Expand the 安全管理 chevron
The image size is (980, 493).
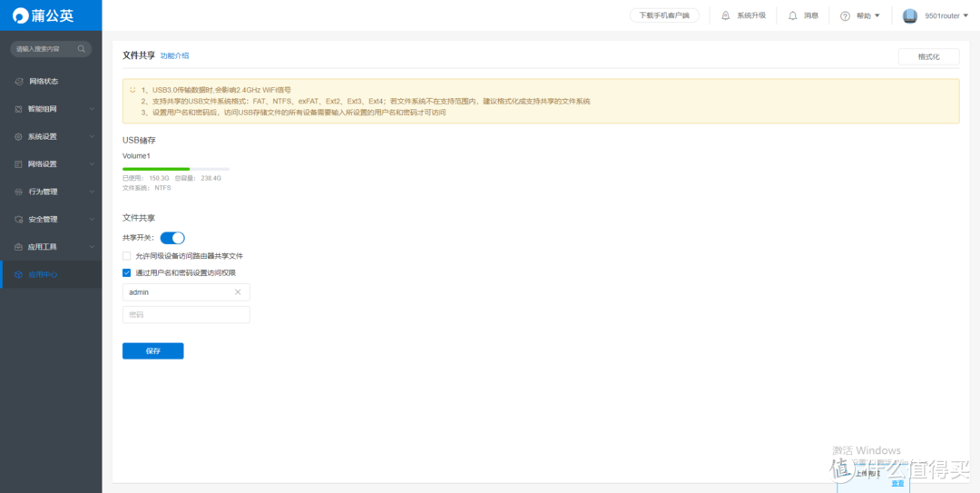(92, 220)
